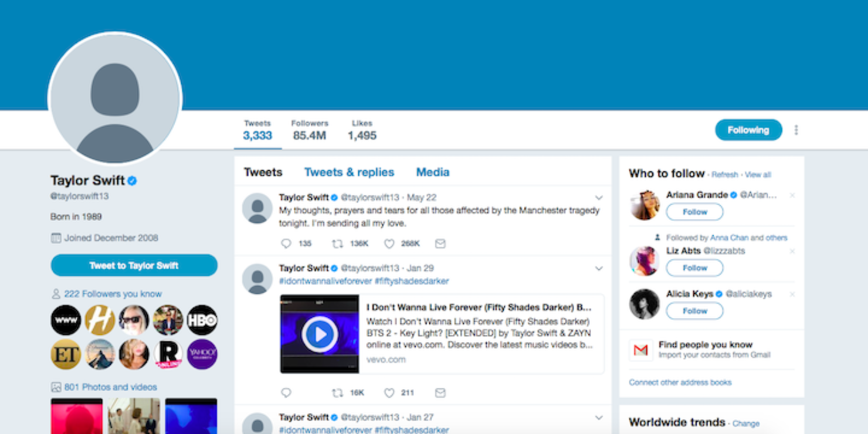This screenshot has height=434, width=868.
Task: Click the May 22 tweet timestamp
Action: click(422, 198)
